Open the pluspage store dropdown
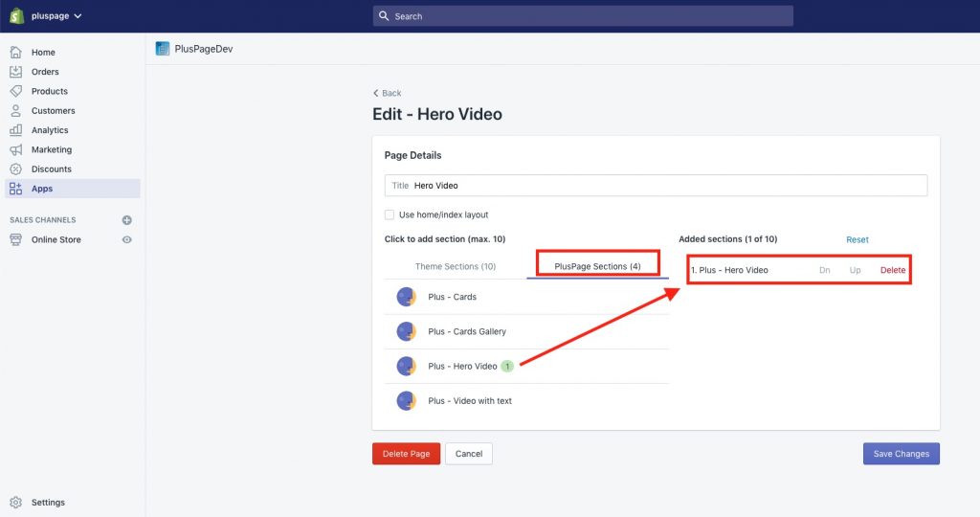The height and width of the screenshot is (517, 980). click(56, 15)
